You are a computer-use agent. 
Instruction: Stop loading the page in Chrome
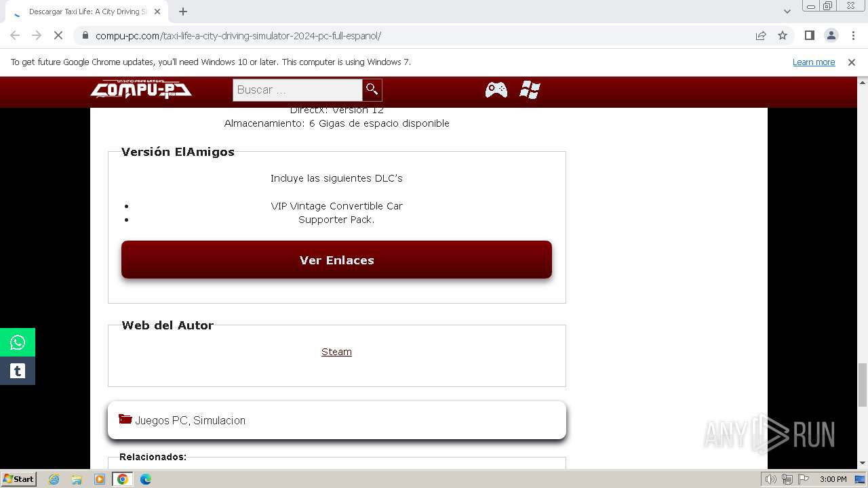coord(58,35)
